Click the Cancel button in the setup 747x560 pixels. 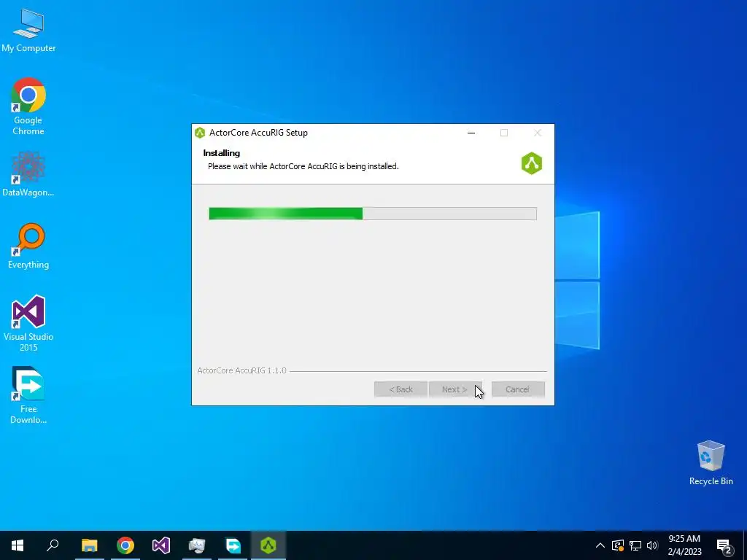click(x=518, y=389)
